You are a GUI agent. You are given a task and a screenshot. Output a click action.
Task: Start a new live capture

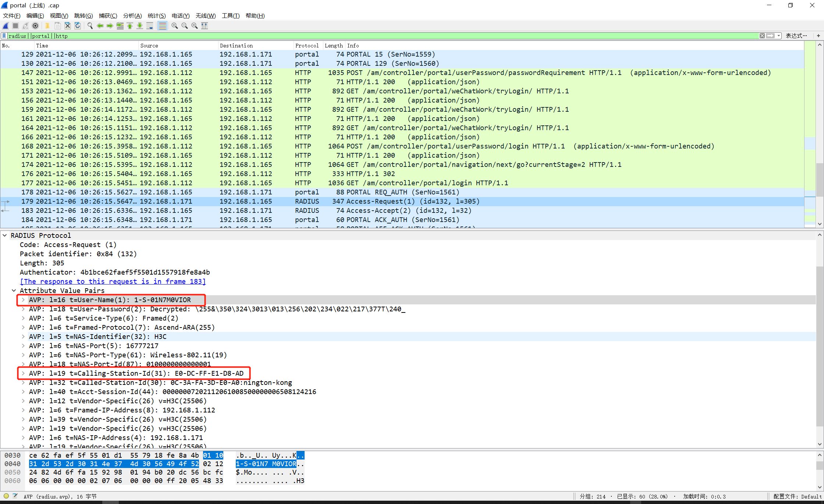[x=5, y=26]
